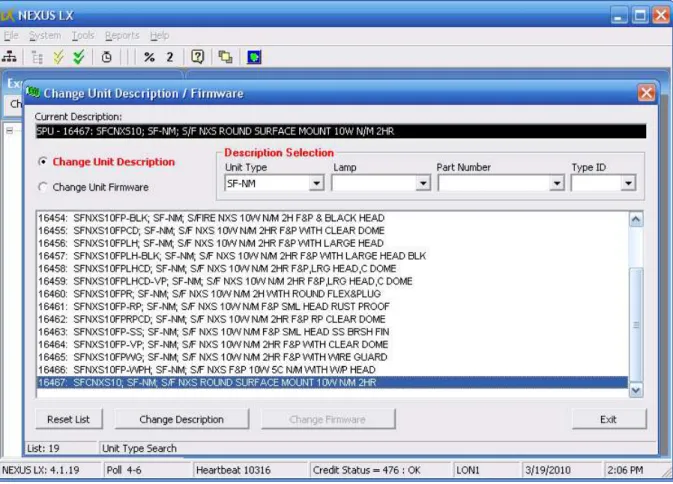Select row 16462 SFNXS10FPRPCD
The image size is (673, 484).
coord(332,319)
